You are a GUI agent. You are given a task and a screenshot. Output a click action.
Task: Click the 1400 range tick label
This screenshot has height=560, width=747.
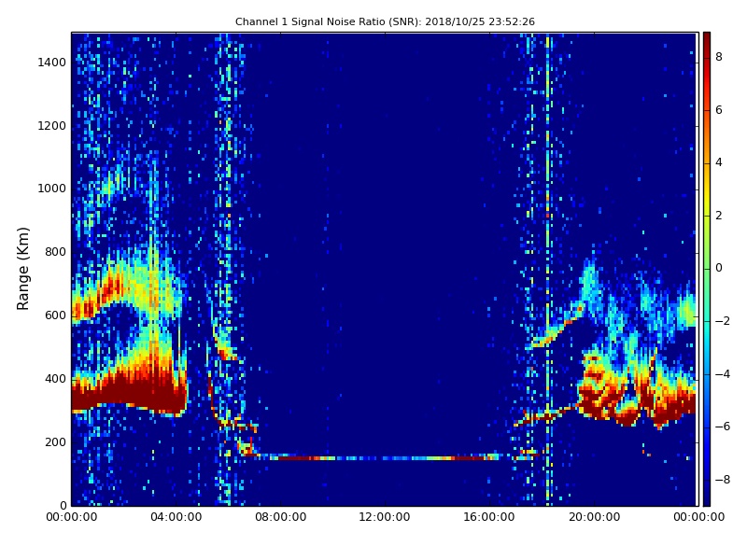pos(52,63)
